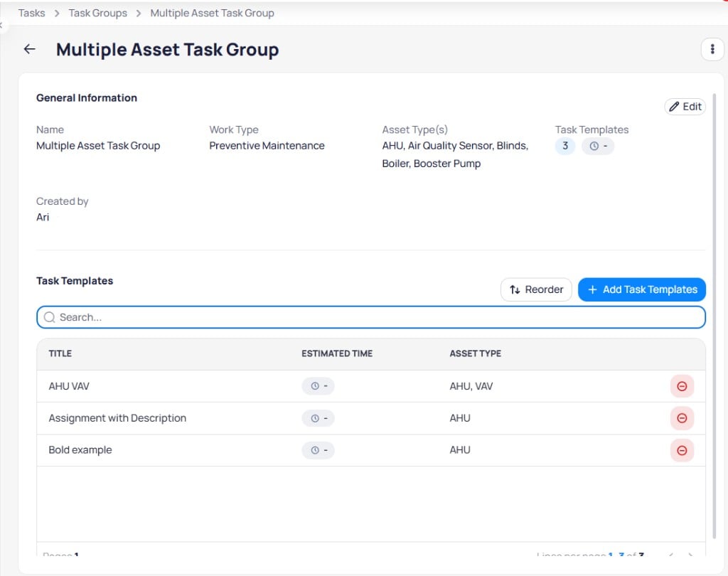728x576 pixels.
Task: Click the Created by value Ari
Action: pos(43,218)
